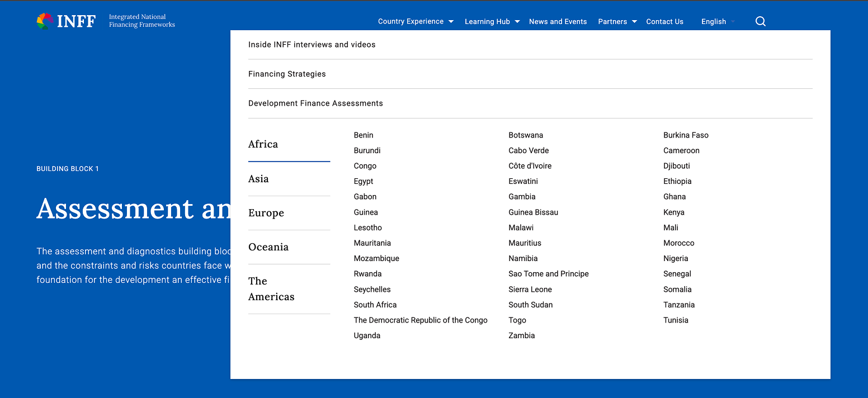Open Kenya country link
The height and width of the screenshot is (398, 868).
(674, 212)
